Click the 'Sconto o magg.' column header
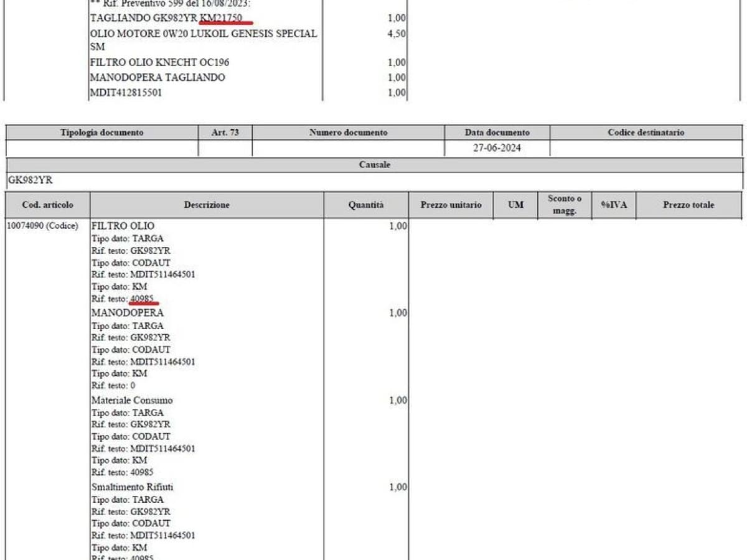The height and width of the screenshot is (560, 747). pos(564,205)
